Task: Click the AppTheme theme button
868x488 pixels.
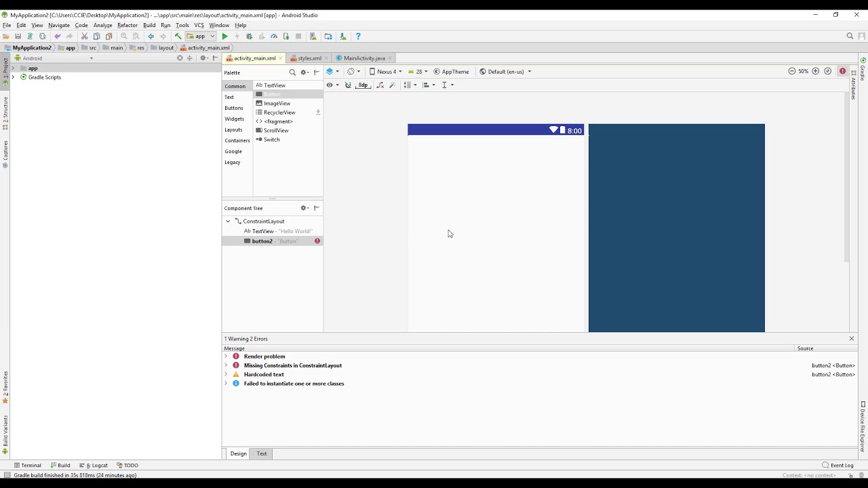Action: click(451, 72)
